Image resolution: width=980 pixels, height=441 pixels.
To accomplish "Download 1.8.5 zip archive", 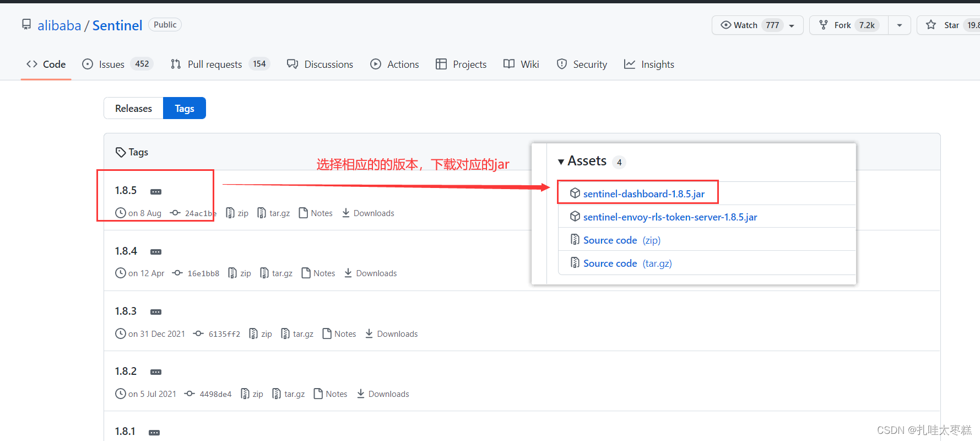I will tap(237, 213).
